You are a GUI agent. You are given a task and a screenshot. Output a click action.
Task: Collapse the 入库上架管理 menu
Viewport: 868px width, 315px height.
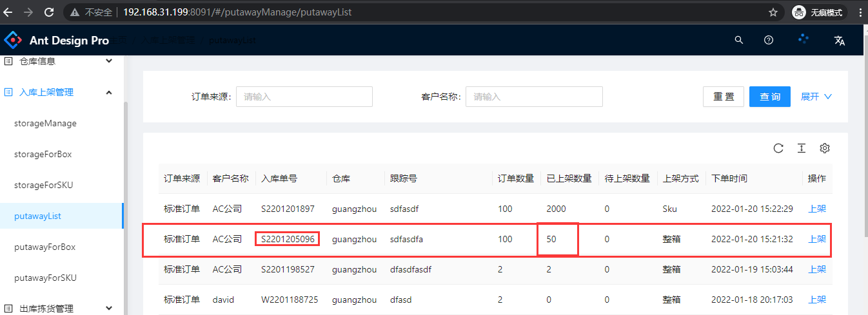pyautogui.click(x=108, y=93)
